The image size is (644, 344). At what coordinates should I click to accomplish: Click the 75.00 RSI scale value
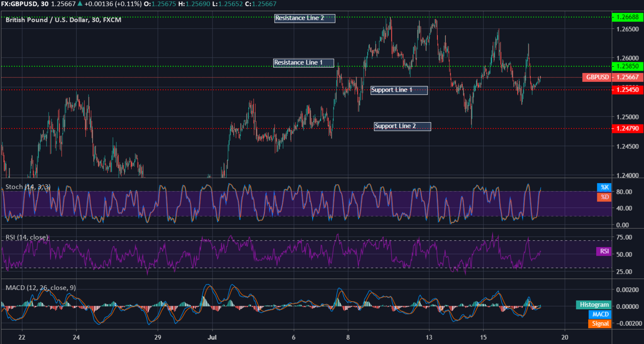(624, 237)
